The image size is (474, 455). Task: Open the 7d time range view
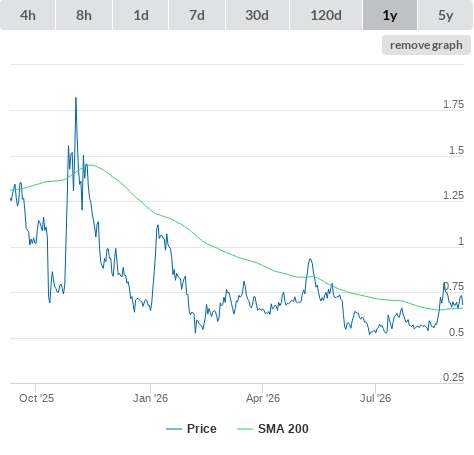click(197, 15)
